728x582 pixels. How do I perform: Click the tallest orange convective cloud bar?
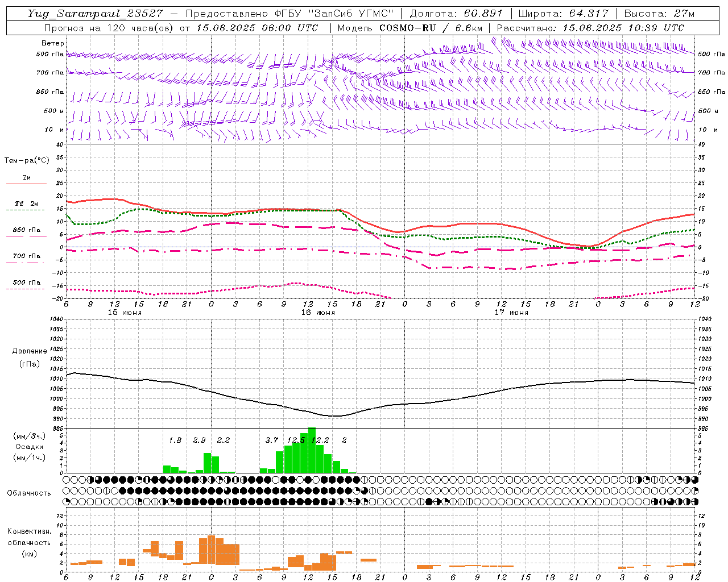pos(212,549)
